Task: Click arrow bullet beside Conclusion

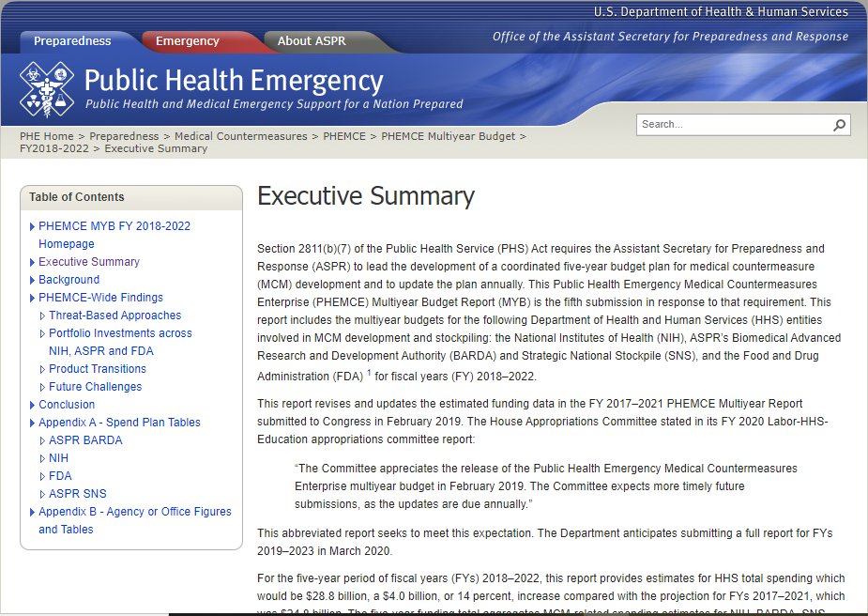Action: pyautogui.click(x=32, y=405)
